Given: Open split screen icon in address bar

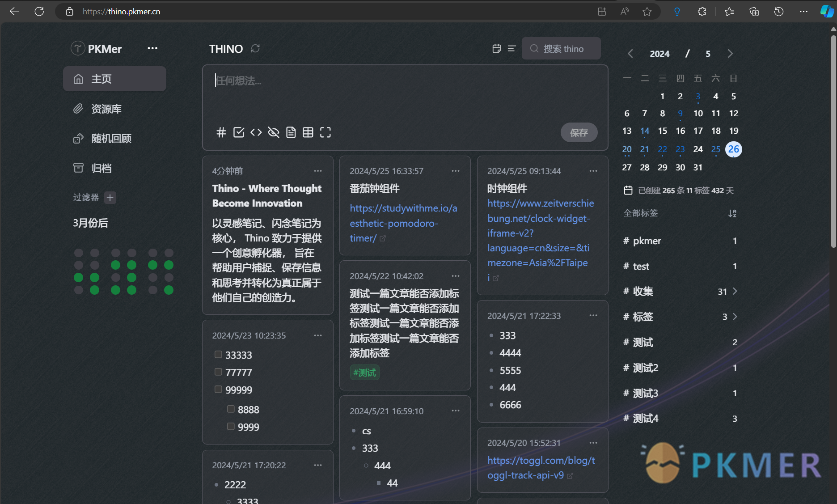Looking at the screenshot, I should click(602, 12).
